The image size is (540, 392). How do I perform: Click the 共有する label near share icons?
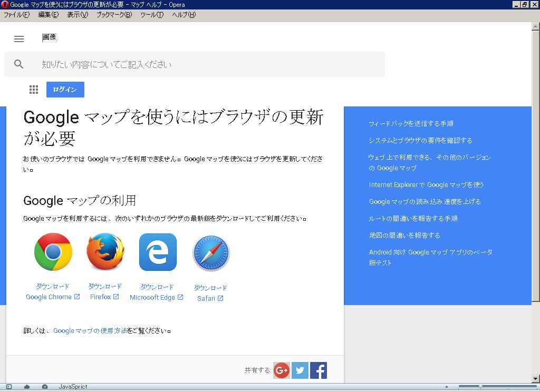coord(257,370)
